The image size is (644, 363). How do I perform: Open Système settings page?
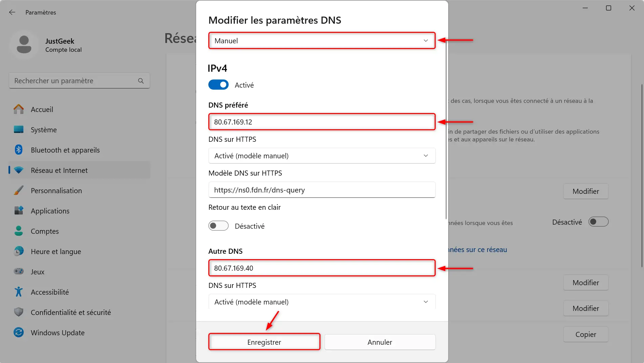tap(79, 130)
